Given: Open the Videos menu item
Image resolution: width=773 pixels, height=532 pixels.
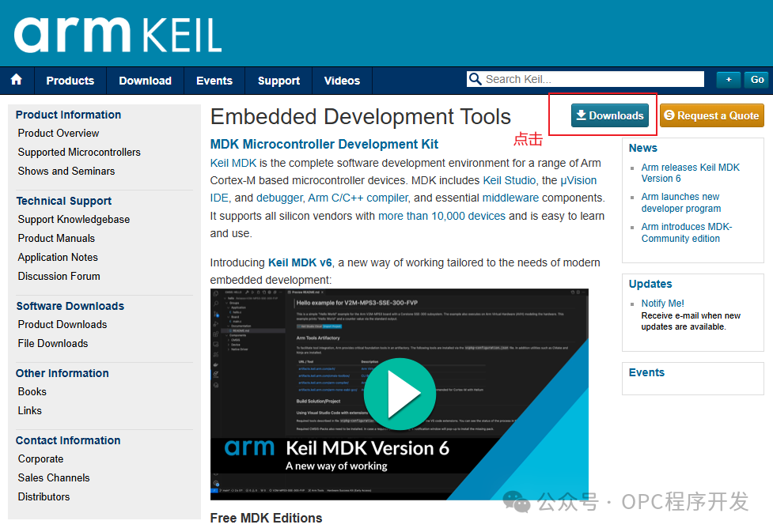Looking at the screenshot, I should (x=342, y=81).
